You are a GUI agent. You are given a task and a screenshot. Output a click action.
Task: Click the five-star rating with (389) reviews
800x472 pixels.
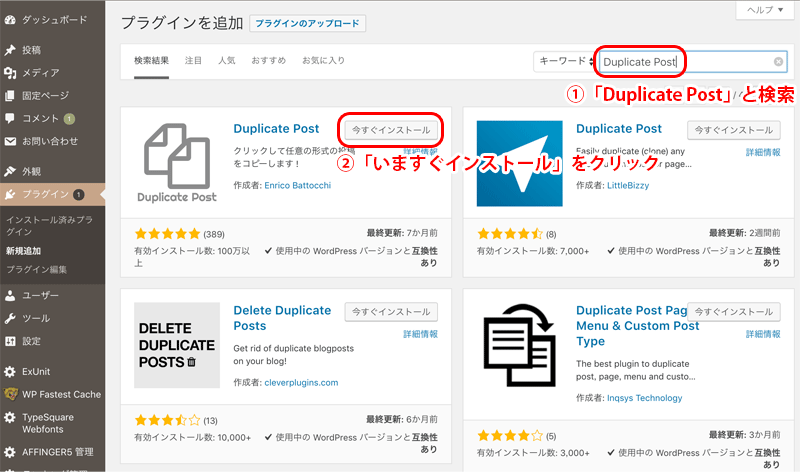(x=167, y=234)
